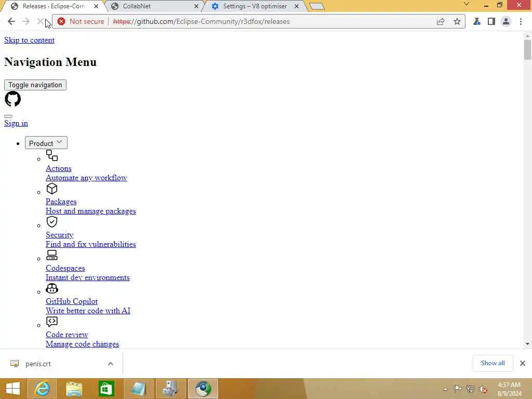Stop loading the page with the X icon
This screenshot has height=399, width=532.
40,21
